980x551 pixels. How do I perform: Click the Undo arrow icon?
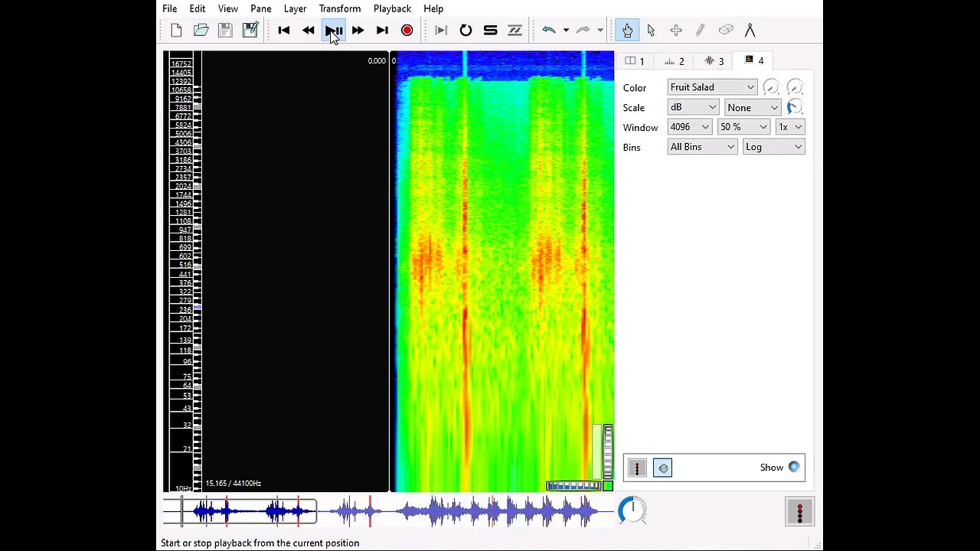point(549,31)
